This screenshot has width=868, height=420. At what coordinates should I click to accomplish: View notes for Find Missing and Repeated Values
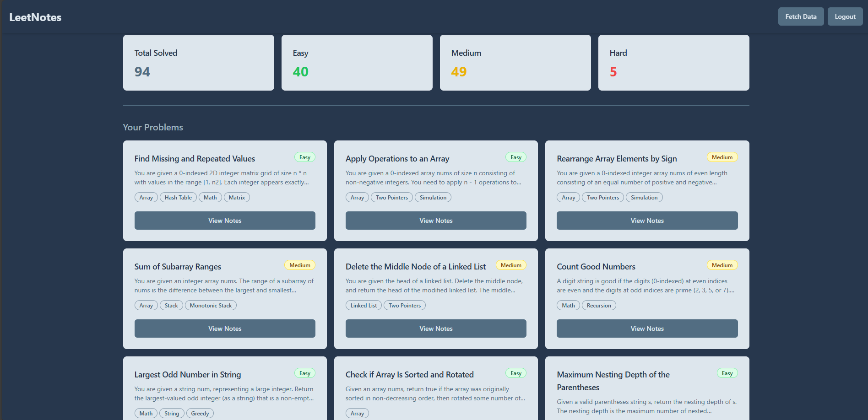[225, 221]
